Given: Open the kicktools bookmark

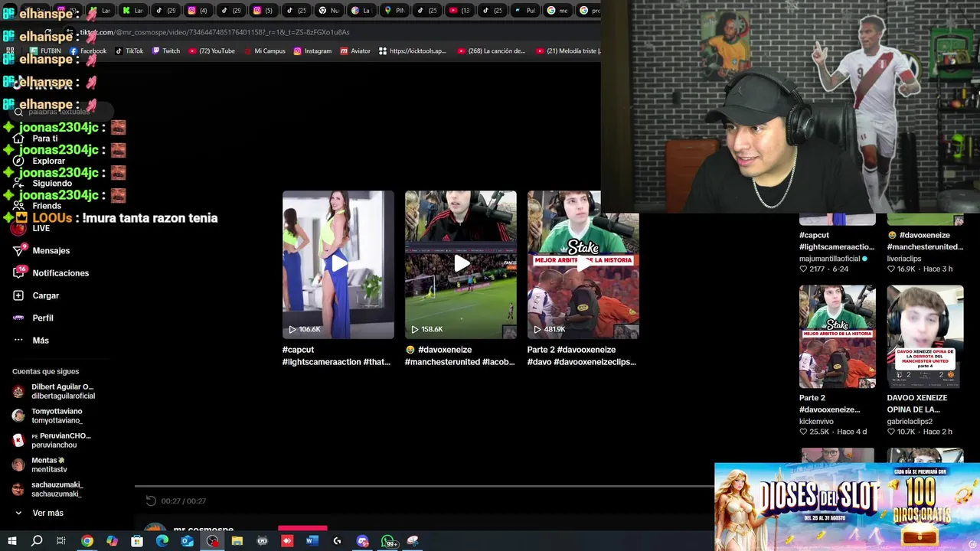Looking at the screenshot, I should [x=412, y=51].
